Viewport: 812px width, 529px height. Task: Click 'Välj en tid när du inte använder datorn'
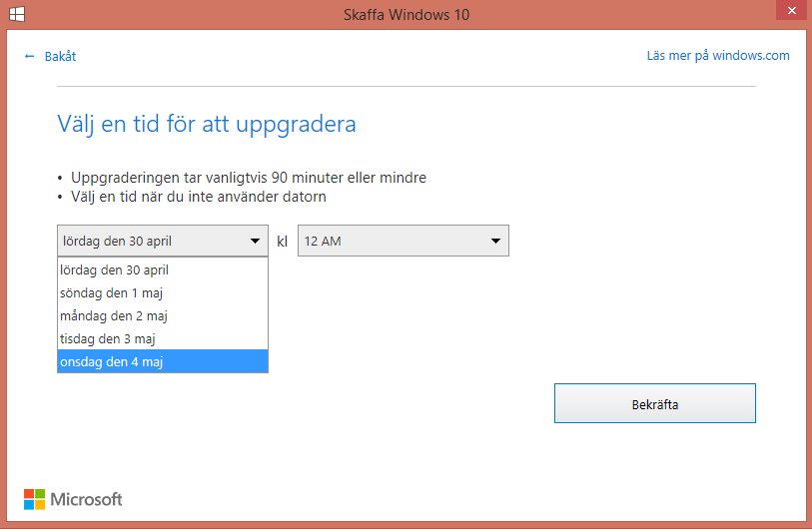coord(199,197)
